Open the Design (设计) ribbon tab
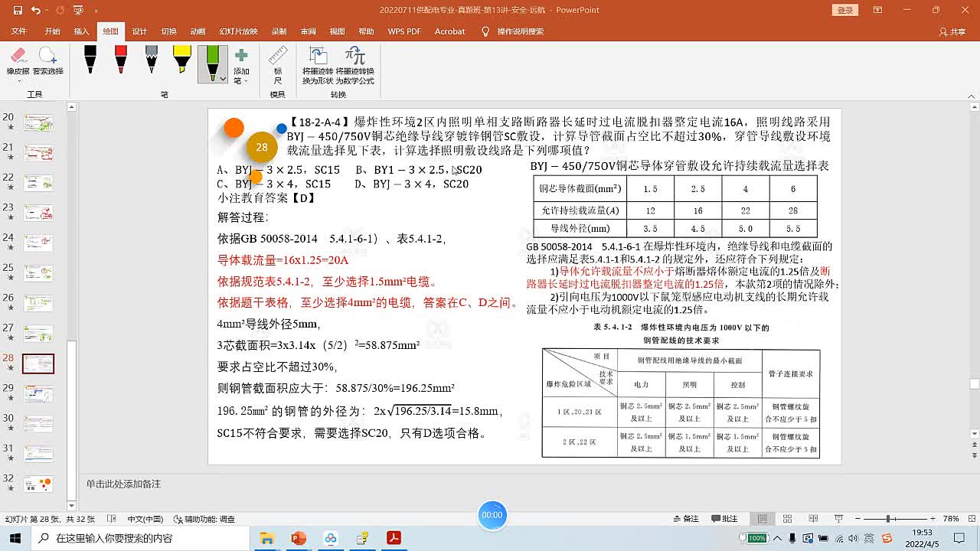Image resolution: width=980 pixels, height=551 pixels. pyautogui.click(x=139, y=31)
